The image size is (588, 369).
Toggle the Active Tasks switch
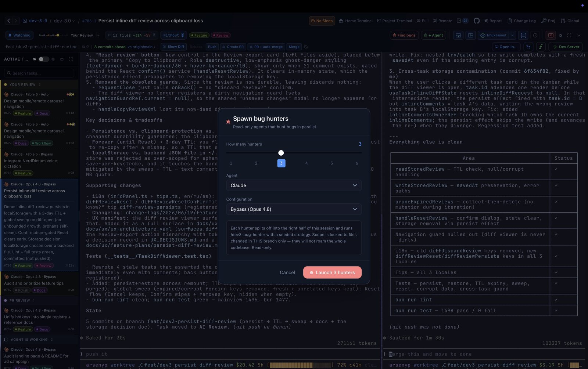tap(44, 59)
